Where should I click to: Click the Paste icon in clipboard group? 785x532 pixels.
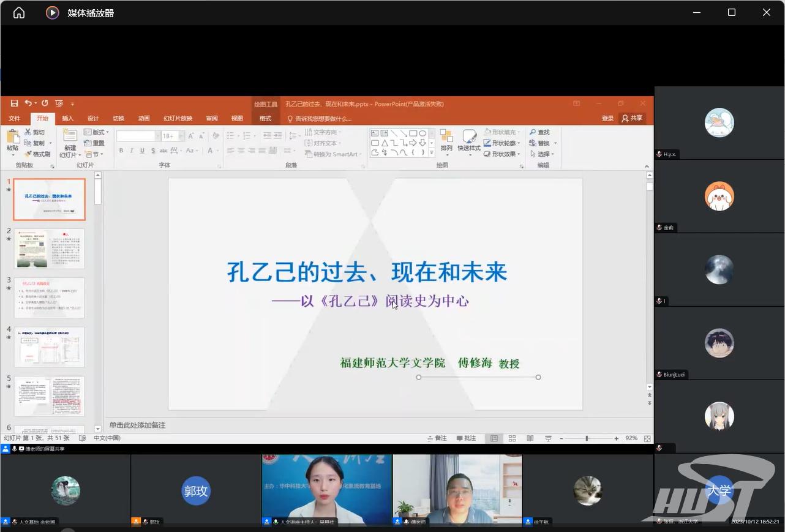(12, 139)
